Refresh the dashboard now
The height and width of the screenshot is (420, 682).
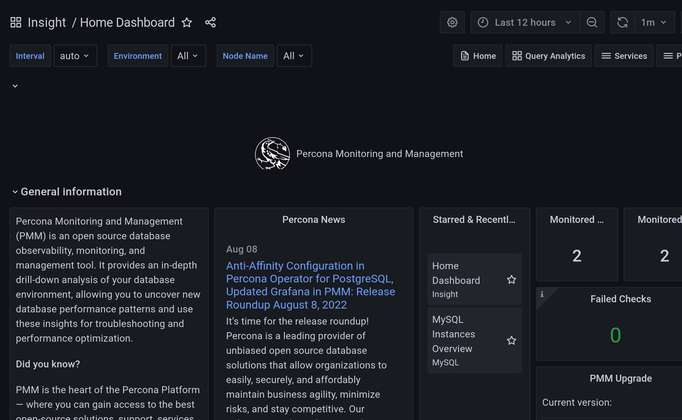(x=622, y=23)
